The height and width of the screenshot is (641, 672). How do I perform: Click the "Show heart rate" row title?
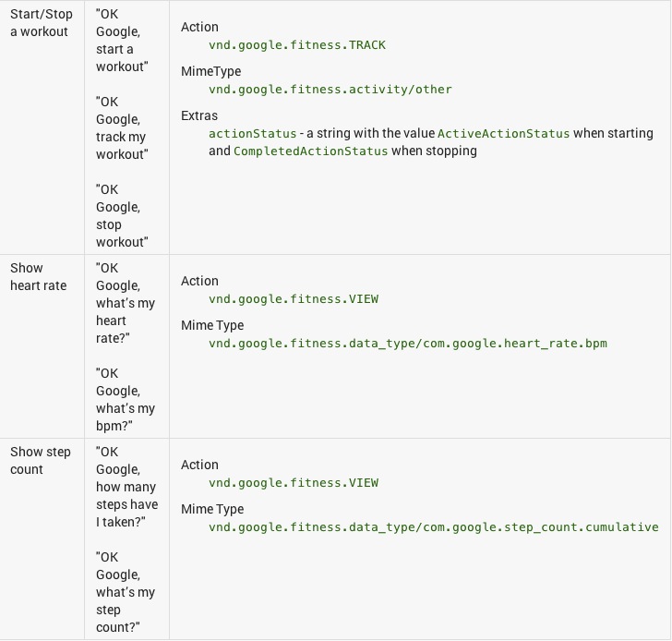coord(39,277)
